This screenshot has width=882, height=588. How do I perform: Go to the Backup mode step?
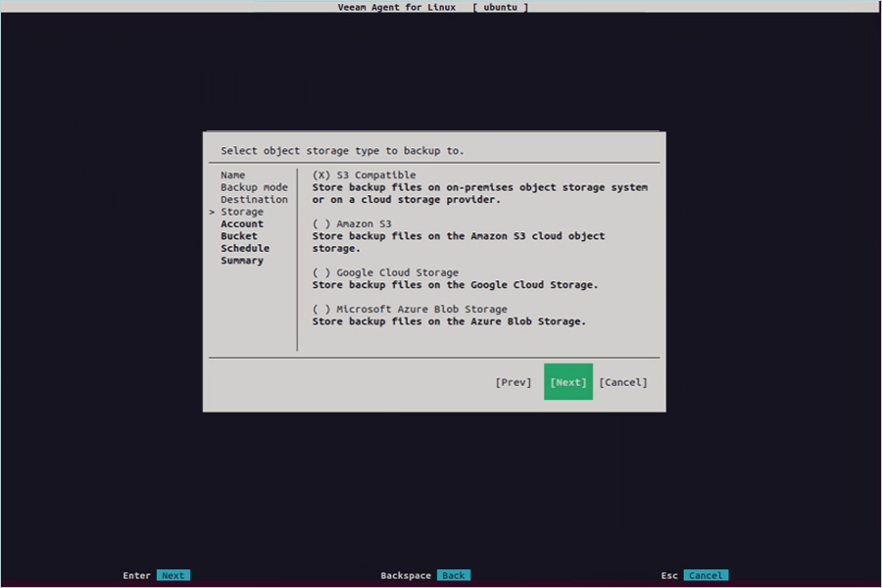(x=254, y=187)
